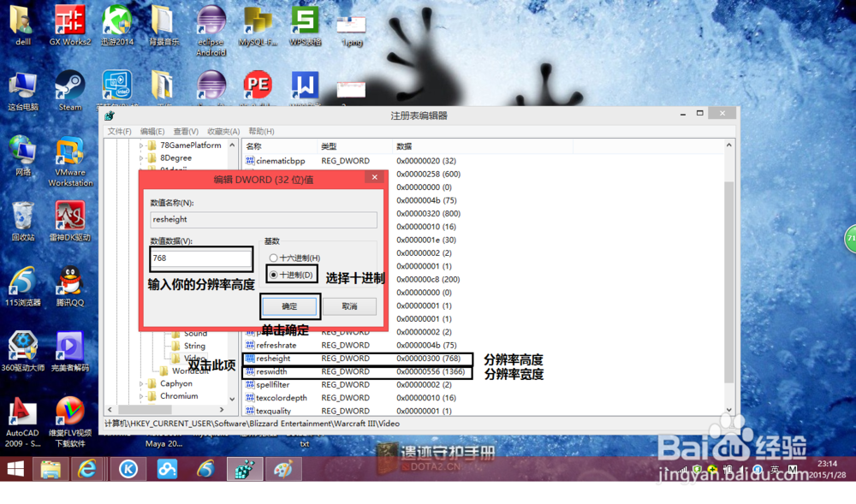Expand the 78GamePlatform registry key

coord(141,145)
